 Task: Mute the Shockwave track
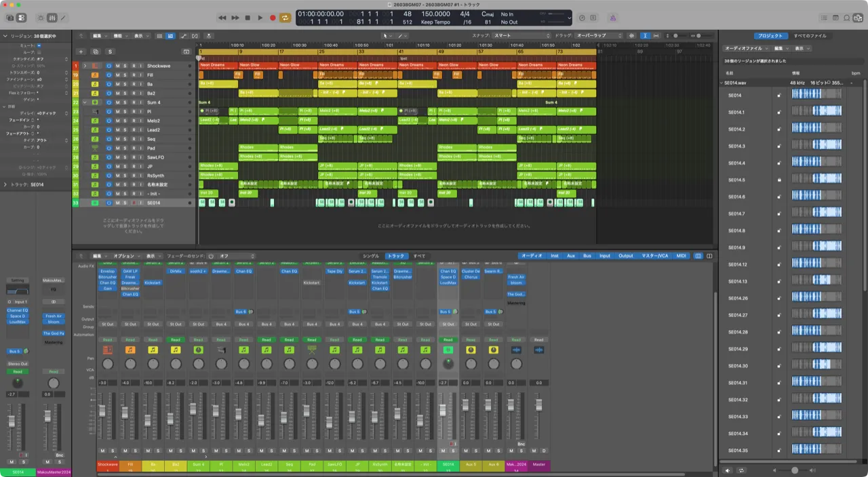(x=117, y=66)
